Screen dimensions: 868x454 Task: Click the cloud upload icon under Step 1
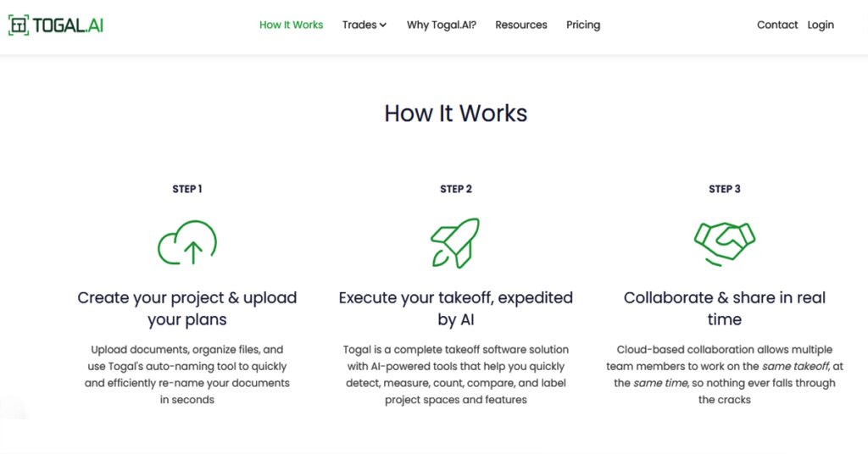click(x=187, y=242)
